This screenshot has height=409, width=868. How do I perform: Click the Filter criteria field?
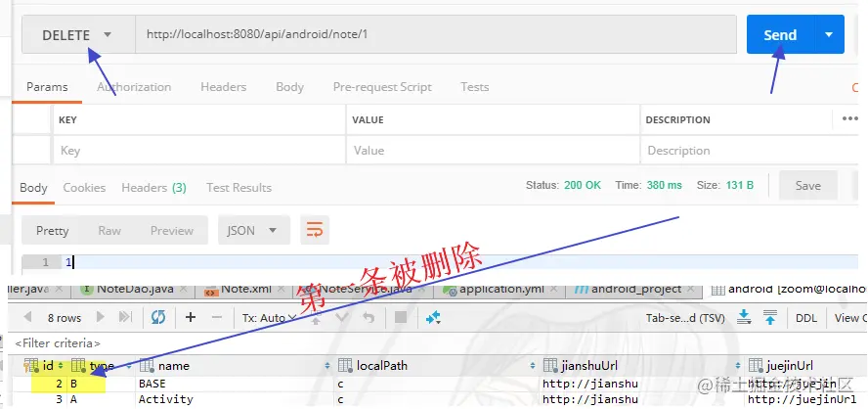(58, 343)
